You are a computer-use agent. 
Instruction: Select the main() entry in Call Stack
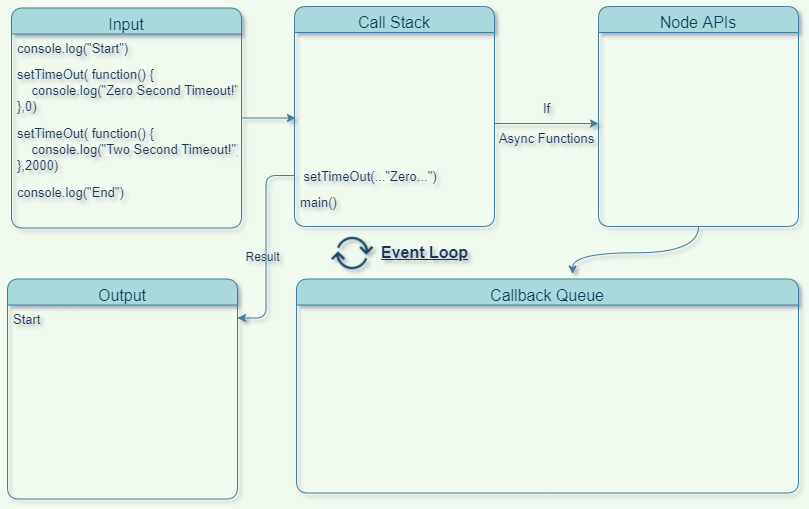pos(319,203)
